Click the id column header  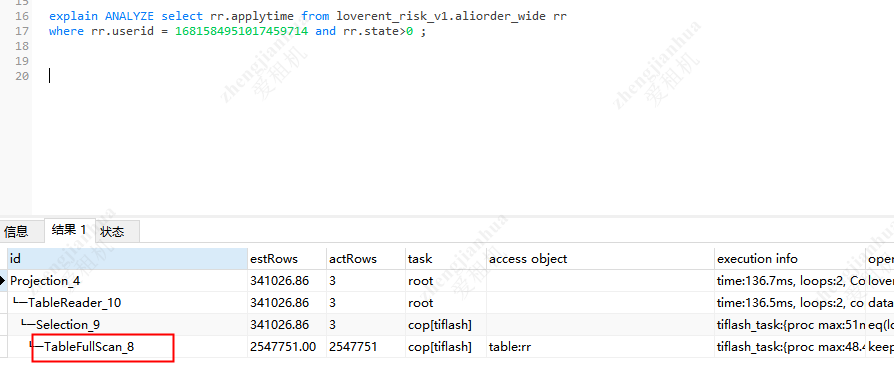(128, 259)
